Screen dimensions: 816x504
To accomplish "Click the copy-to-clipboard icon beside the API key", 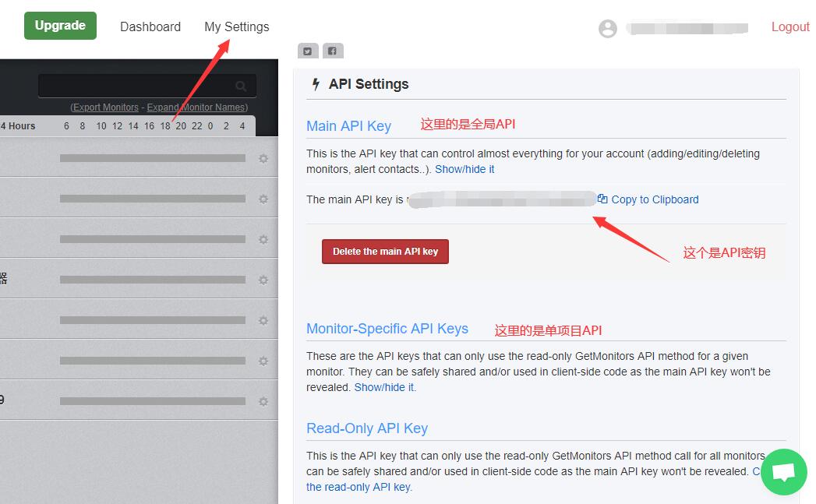I will coord(601,199).
